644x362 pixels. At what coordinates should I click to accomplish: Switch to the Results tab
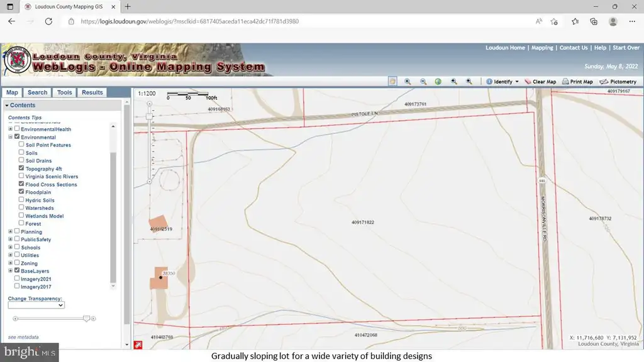pos(92,93)
